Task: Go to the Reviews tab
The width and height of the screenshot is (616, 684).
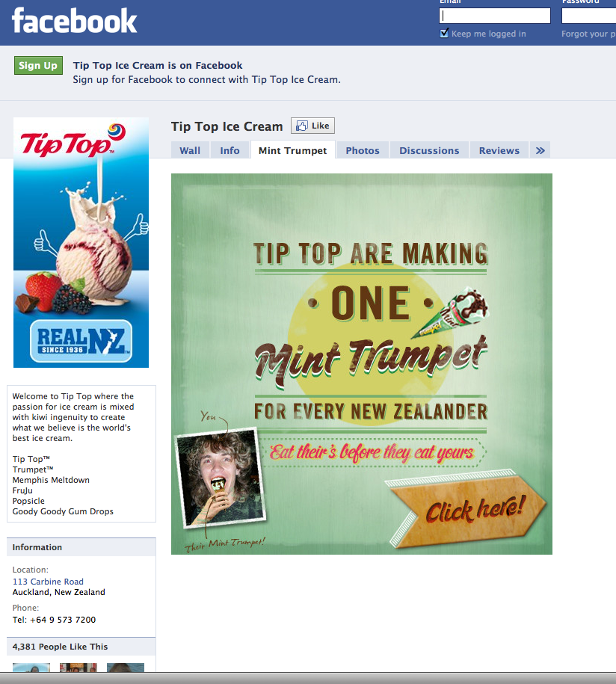Action: [499, 150]
